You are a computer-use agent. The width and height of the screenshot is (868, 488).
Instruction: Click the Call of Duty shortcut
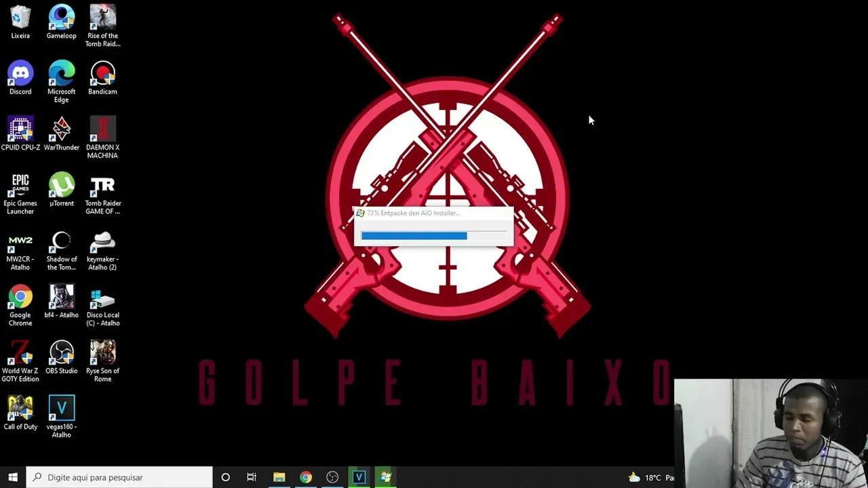click(x=20, y=409)
